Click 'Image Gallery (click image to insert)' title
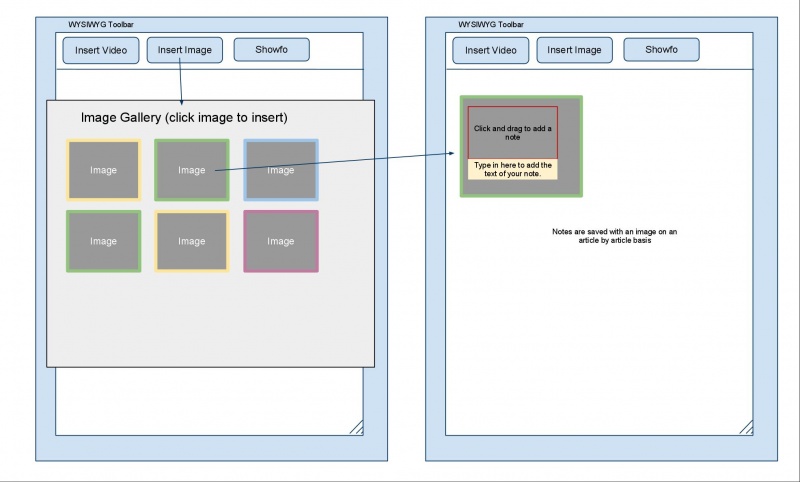The height and width of the screenshot is (482, 800). pyautogui.click(x=184, y=117)
